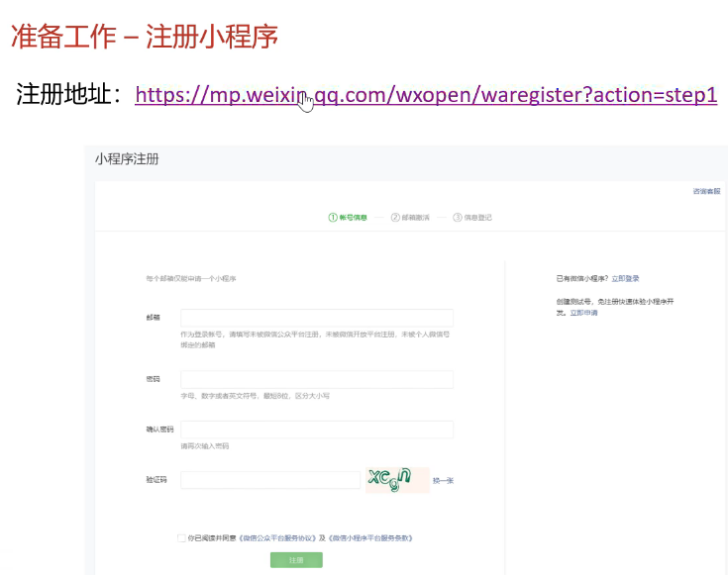The height and width of the screenshot is (575, 728).
Task: Click the 立即登录 link
Action: tap(625, 278)
